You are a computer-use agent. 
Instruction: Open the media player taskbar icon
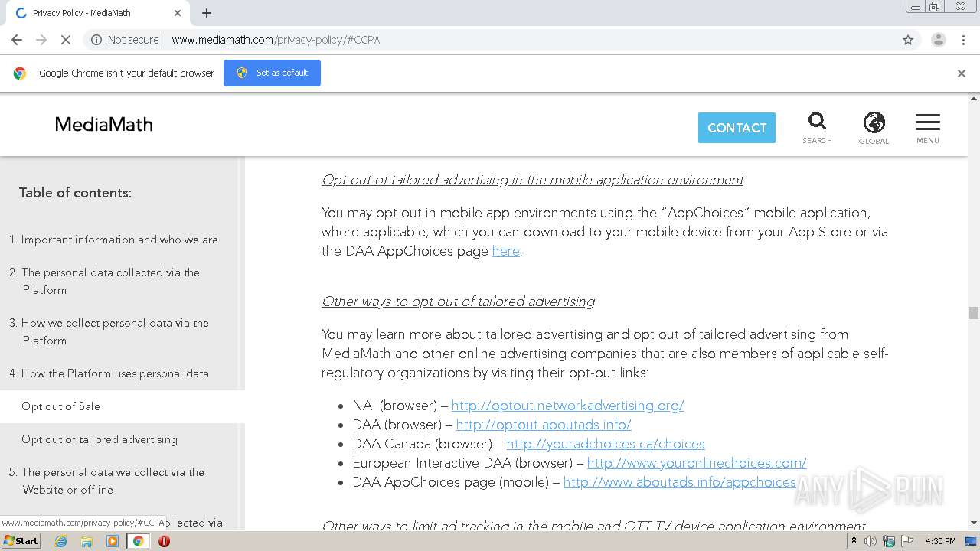click(x=113, y=541)
